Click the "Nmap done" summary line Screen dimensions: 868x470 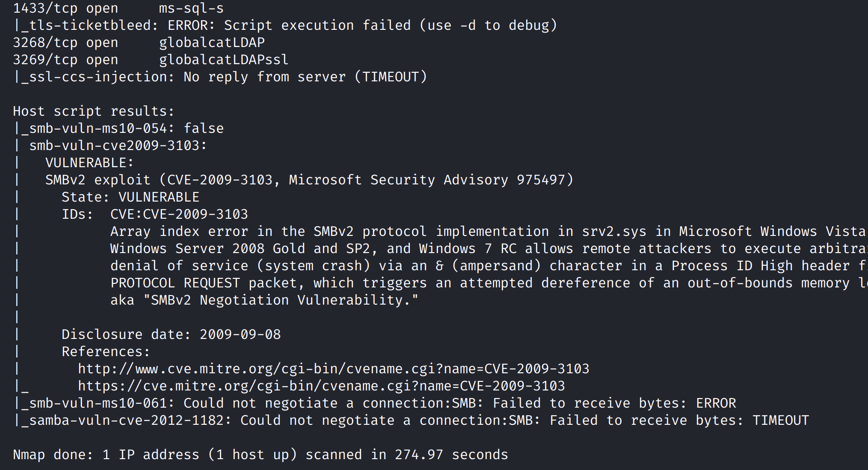pyautogui.click(x=260, y=455)
